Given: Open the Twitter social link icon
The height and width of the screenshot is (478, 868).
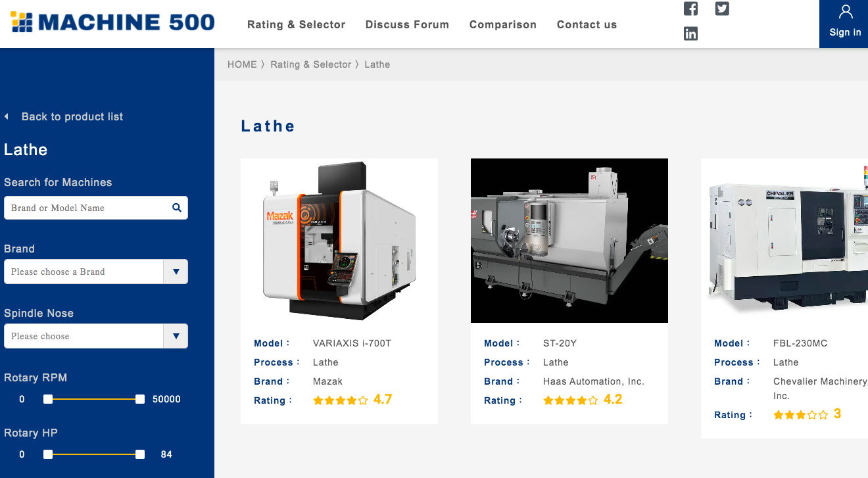Looking at the screenshot, I should point(722,9).
